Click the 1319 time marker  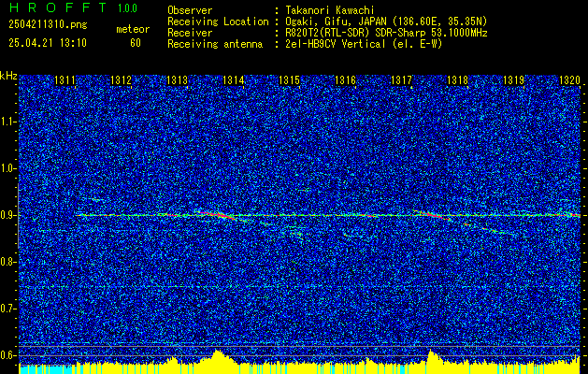[x=514, y=79]
